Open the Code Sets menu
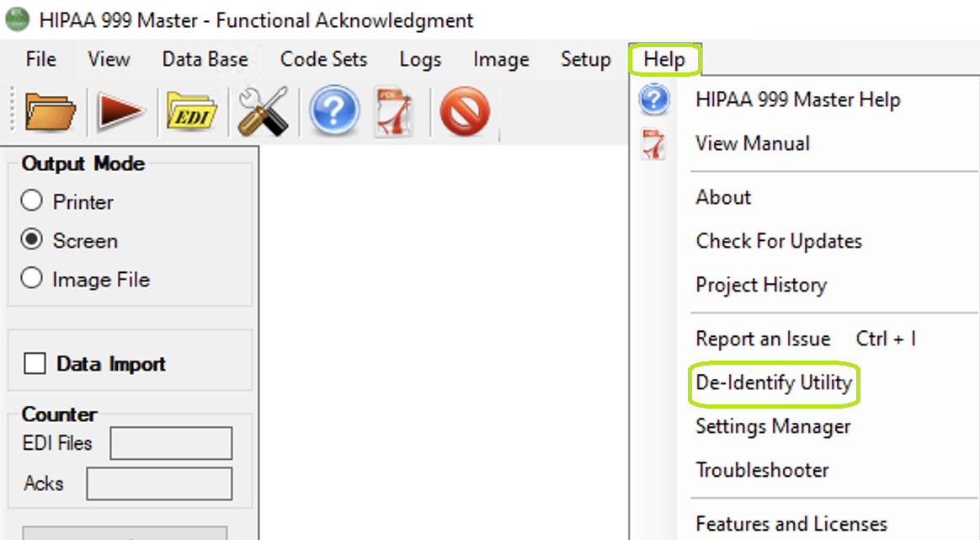 (323, 60)
